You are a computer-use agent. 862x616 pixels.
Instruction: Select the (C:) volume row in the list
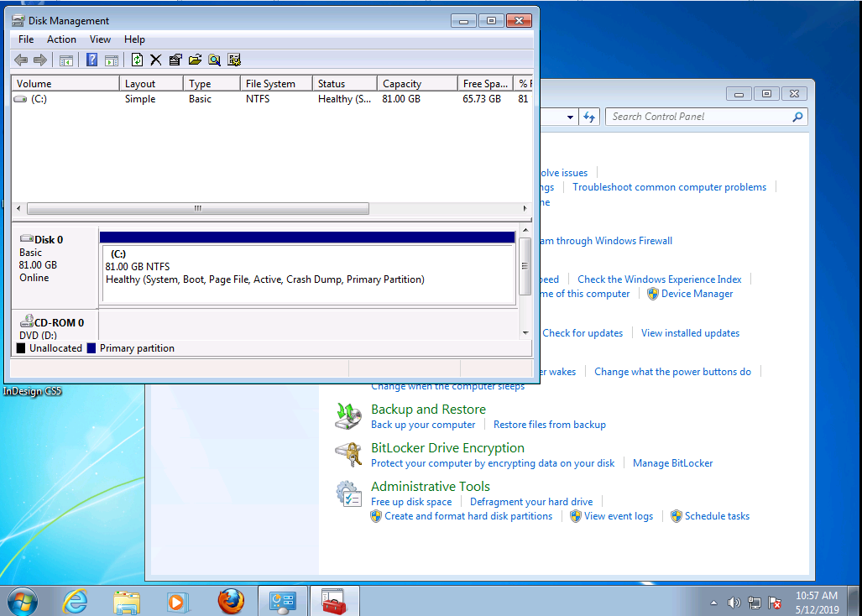[39, 99]
